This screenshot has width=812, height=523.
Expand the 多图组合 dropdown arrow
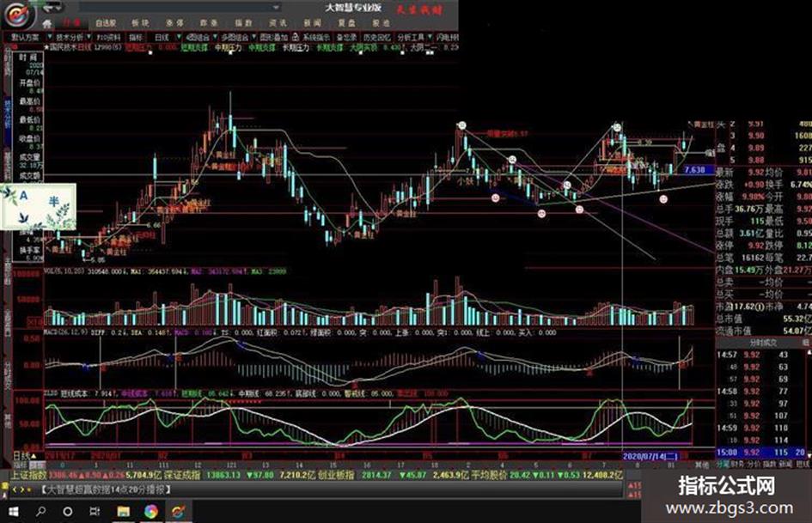[x=253, y=37]
